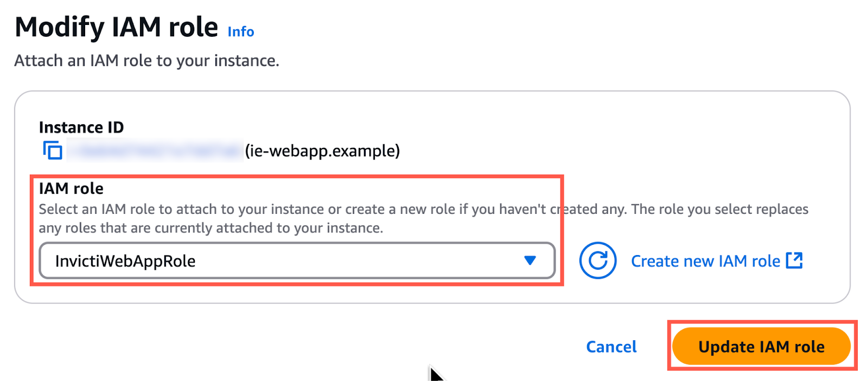Click the blurred instance ID value

155,150
